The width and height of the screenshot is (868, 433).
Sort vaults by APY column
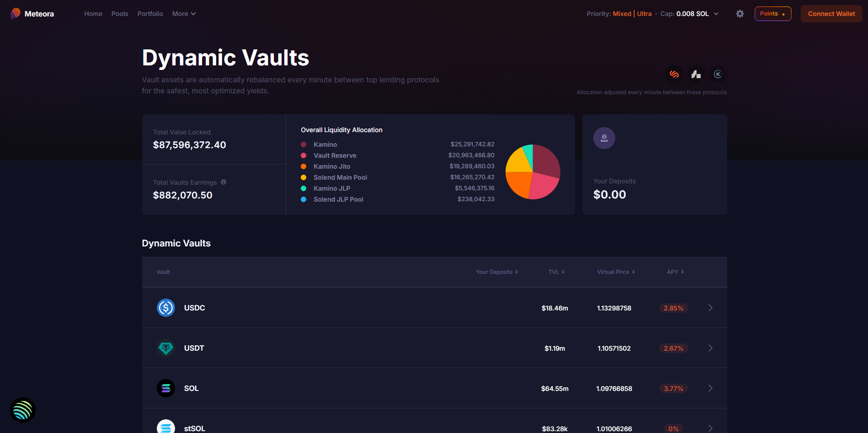coord(675,272)
